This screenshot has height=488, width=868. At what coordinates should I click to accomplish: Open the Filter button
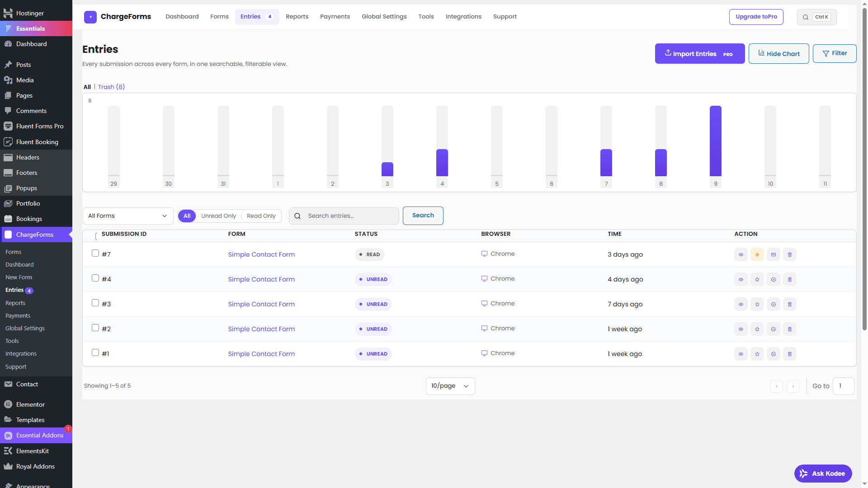835,53
